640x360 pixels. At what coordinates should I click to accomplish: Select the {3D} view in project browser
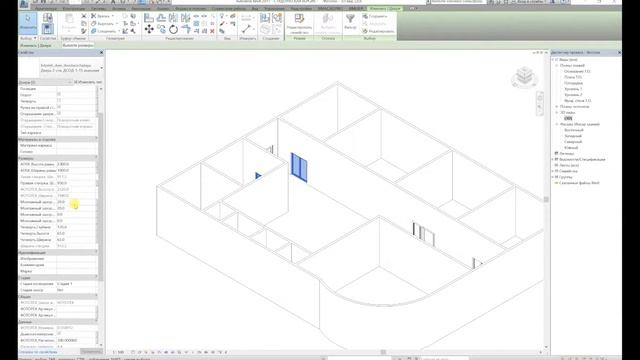point(568,118)
